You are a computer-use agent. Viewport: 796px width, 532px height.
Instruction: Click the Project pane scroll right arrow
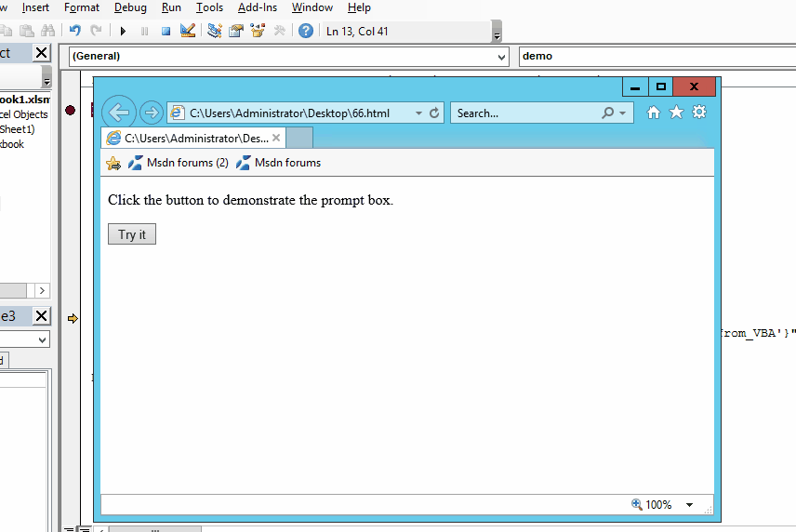coord(42,290)
